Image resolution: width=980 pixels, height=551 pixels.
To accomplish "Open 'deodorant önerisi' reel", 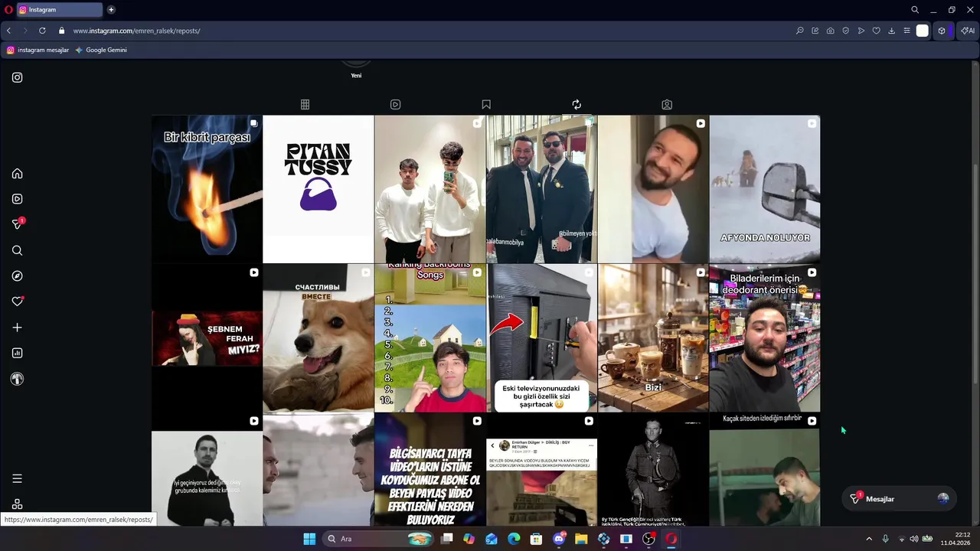I will 765,338.
